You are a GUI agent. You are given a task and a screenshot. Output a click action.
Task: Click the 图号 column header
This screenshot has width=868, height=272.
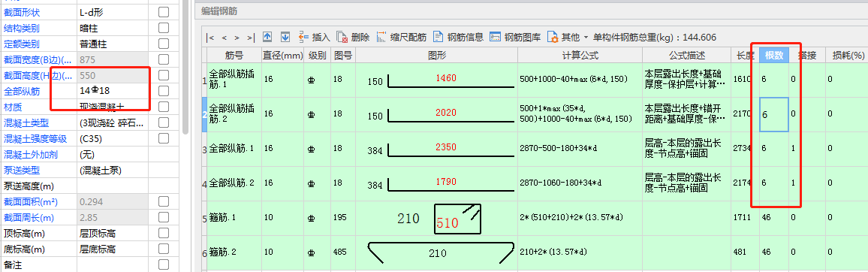coord(343,56)
